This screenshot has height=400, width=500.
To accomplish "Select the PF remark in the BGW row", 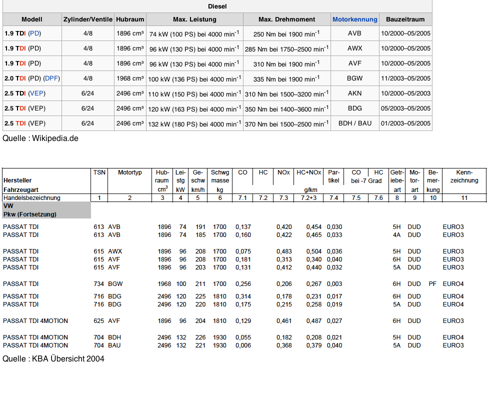I will pyautogui.click(x=432, y=284).
